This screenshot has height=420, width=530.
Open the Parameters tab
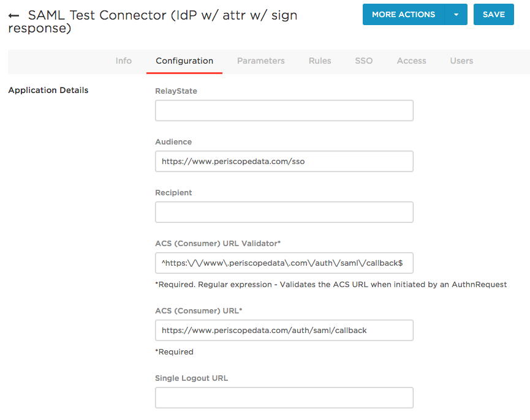(x=260, y=61)
